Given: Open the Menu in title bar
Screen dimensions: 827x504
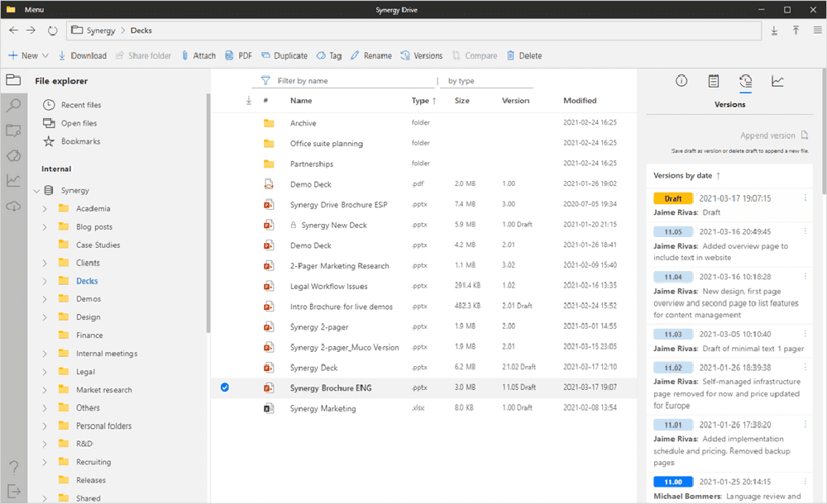Looking at the screenshot, I should tap(34, 9).
